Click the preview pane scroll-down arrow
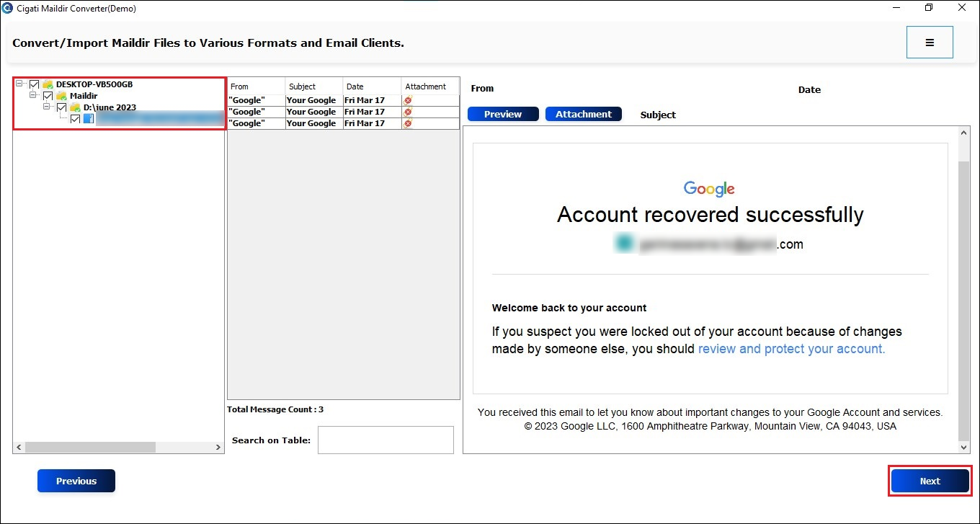This screenshot has width=980, height=524. [x=964, y=448]
